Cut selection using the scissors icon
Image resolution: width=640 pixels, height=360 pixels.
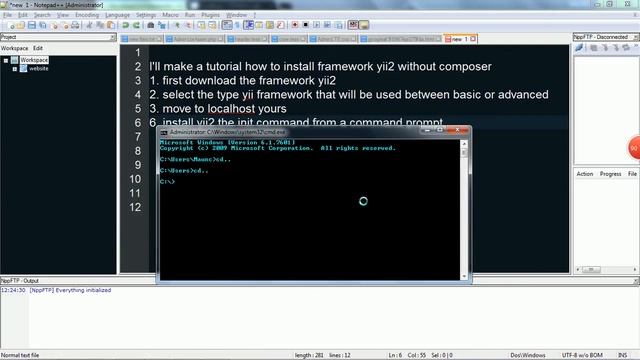(89, 25)
